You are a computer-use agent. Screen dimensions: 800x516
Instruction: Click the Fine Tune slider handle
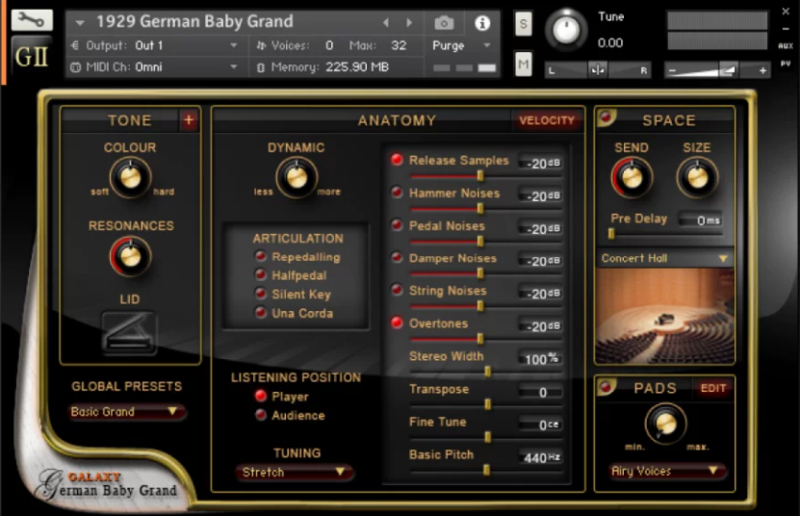point(488,437)
